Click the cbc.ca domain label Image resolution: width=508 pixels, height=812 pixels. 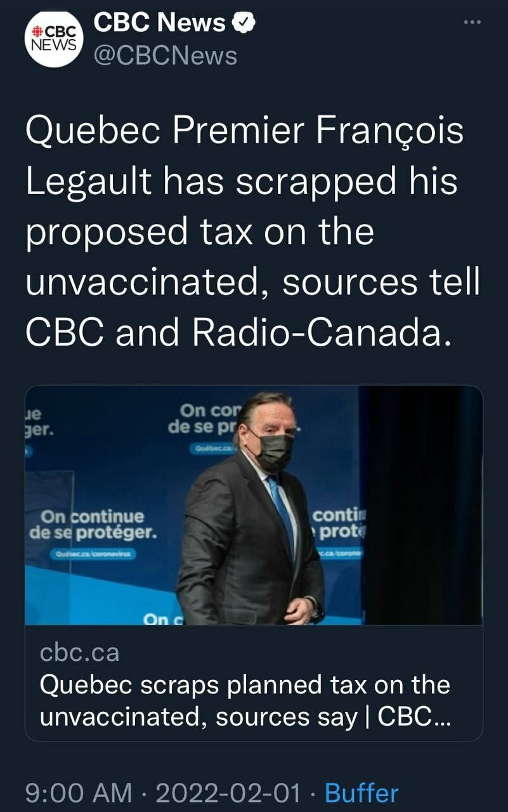(79, 652)
